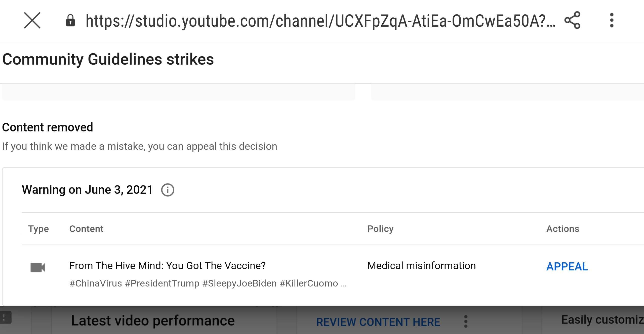This screenshot has width=644, height=334.
Task: Click Medical misinformation policy text
Action: (x=421, y=266)
